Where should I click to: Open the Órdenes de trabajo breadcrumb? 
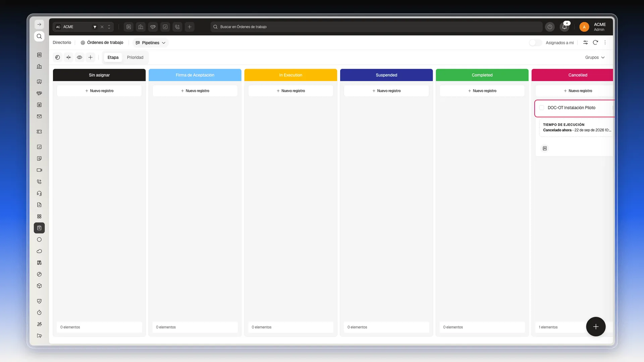pyautogui.click(x=102, y=43)
